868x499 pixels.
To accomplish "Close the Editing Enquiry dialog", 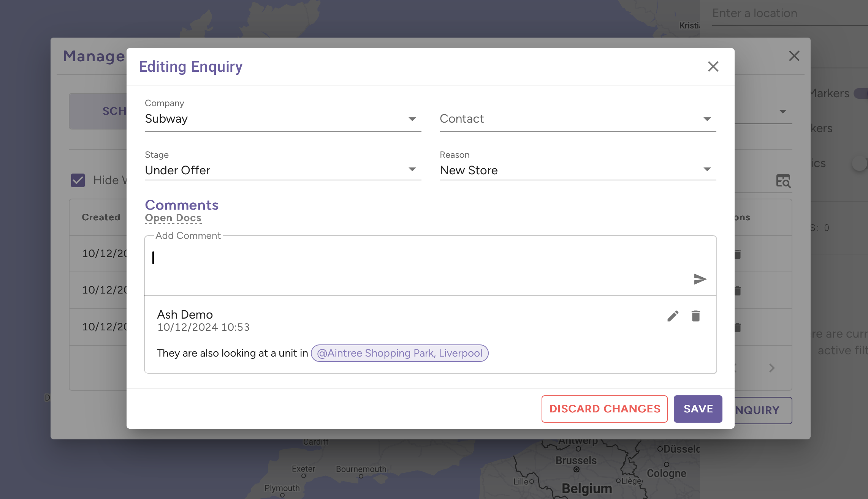I will tap(713, 66).
